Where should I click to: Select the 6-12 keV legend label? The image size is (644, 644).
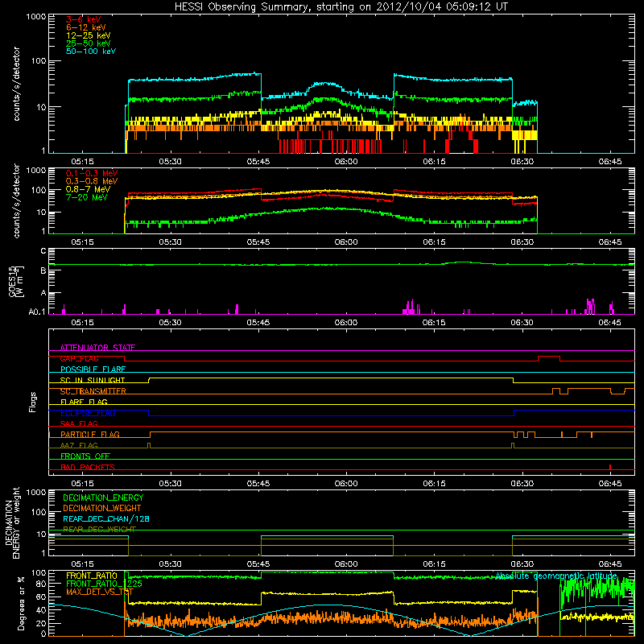86,27
